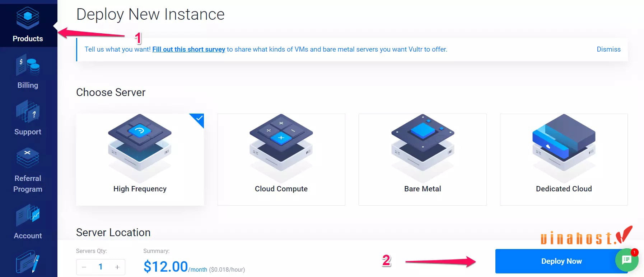Click the 'Summary:' label

tap(156, 251)
